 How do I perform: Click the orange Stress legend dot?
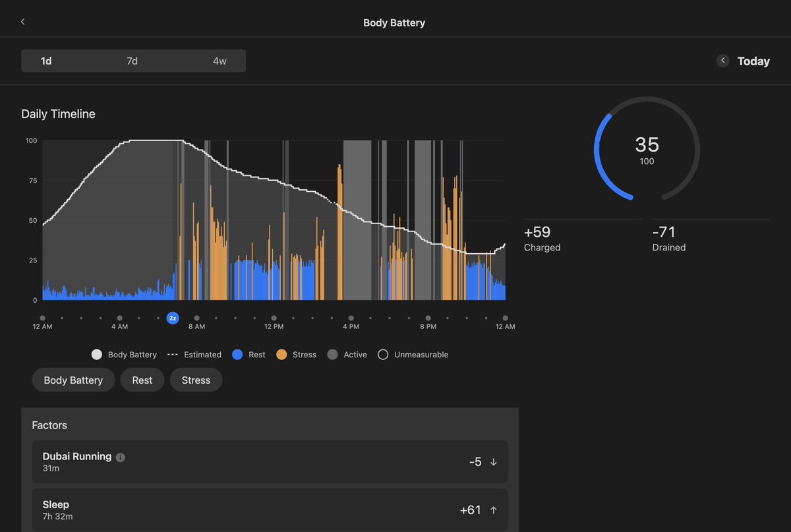[x=281, y=355]
